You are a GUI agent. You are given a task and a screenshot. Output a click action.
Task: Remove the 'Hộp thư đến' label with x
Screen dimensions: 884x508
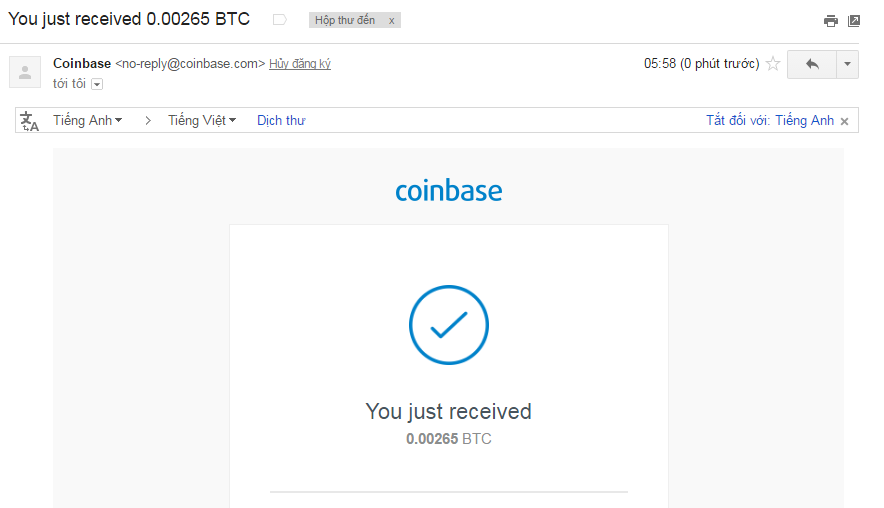(x=391, y=21)
